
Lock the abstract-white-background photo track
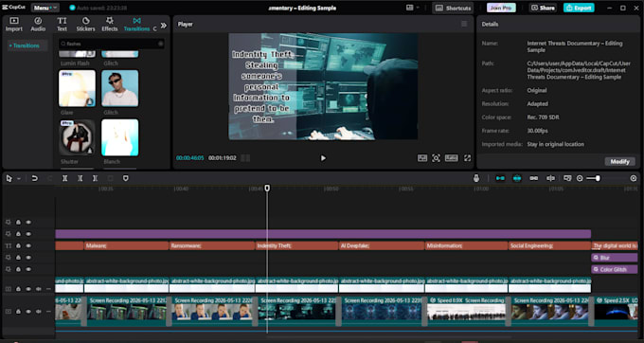point(19,289)
